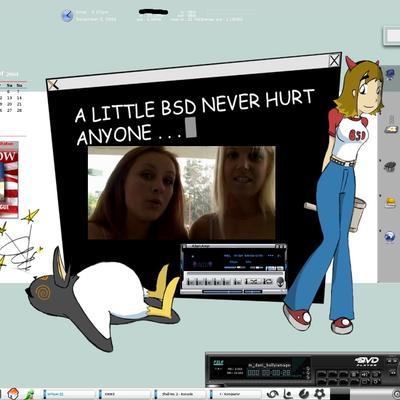Click the yellow folder icon in the right dock

[x=390, y=202]
